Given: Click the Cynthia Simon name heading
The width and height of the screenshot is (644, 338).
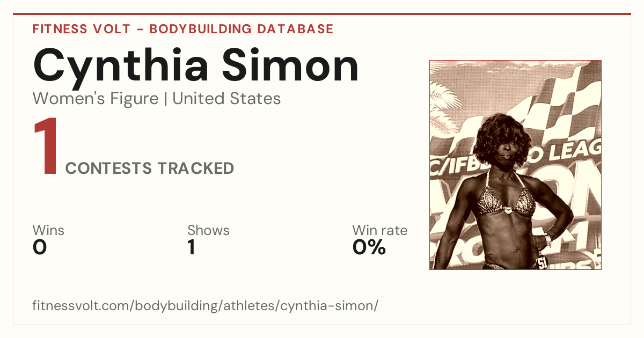Looking at the screenshot, I should [196, 65].
